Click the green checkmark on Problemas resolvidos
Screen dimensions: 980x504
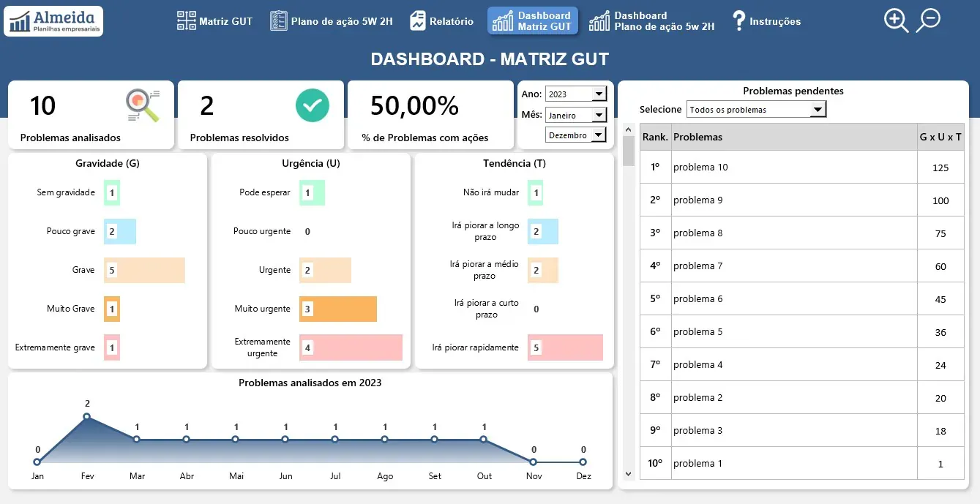pyautogui.click(x=313, y=105)
